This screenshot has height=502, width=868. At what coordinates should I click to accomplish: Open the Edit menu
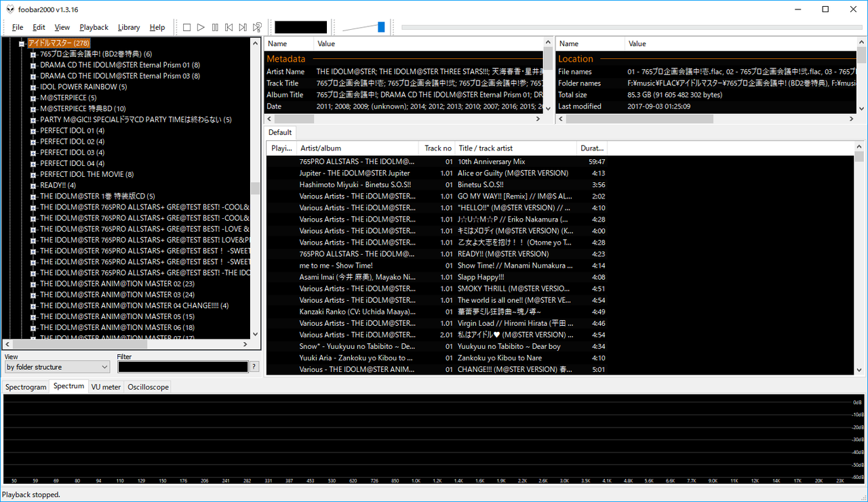click(x=39, y=27)
